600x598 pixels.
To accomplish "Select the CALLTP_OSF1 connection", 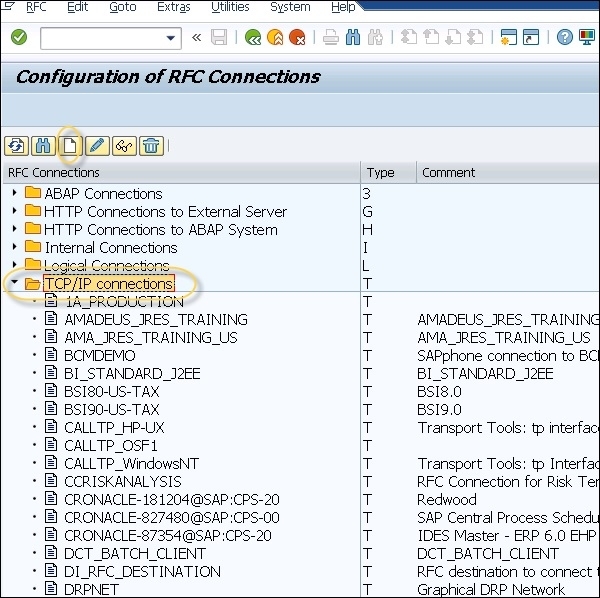I will click(x=111, y=445).
